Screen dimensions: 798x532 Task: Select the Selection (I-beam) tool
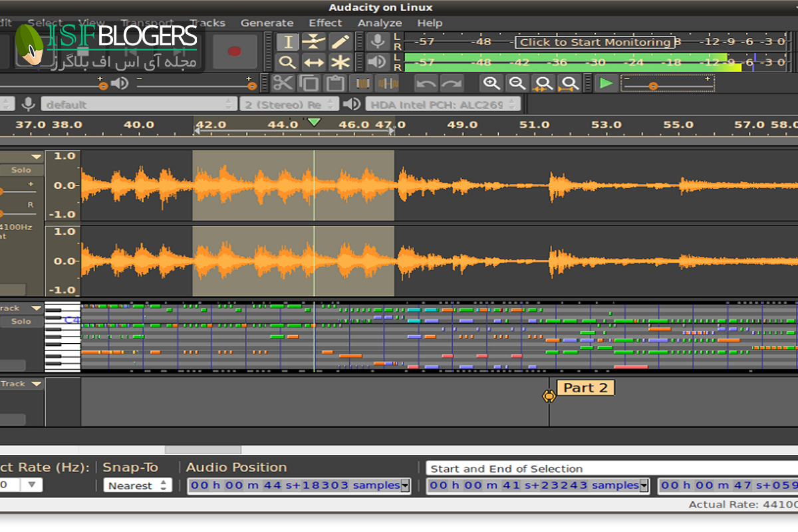coord(287,42)
